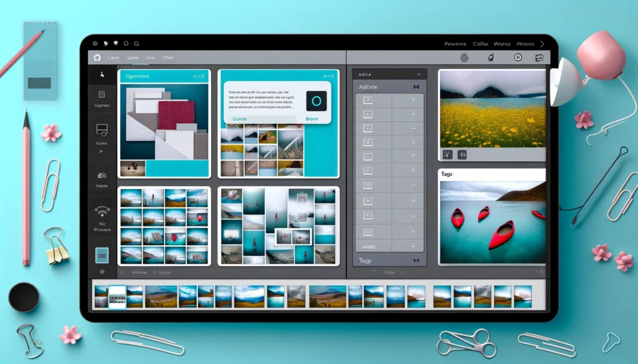Click the Y-shaped icon below the flower field photo
Viewport: 638px width, 364px height.
[447, 154]
